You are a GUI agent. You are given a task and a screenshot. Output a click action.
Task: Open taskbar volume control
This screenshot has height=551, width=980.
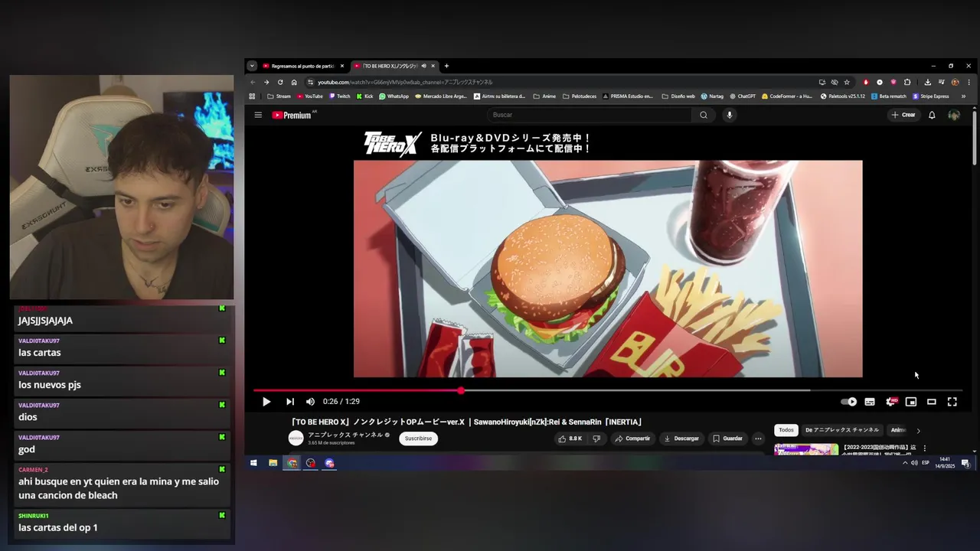[914, 463]
